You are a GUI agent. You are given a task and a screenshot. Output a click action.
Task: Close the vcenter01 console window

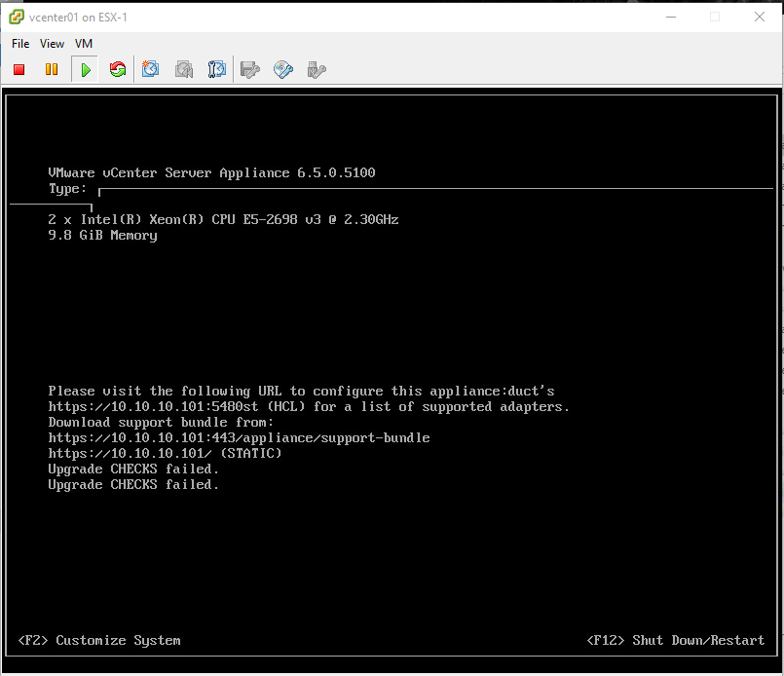[760, 17]
